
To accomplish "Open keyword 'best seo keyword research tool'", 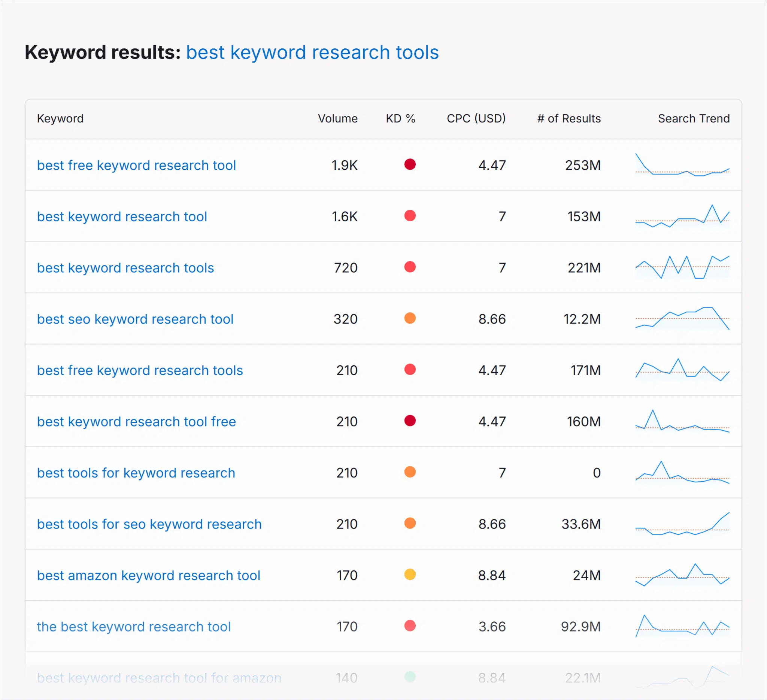I will pyautogui.click(x=135, y=319).
